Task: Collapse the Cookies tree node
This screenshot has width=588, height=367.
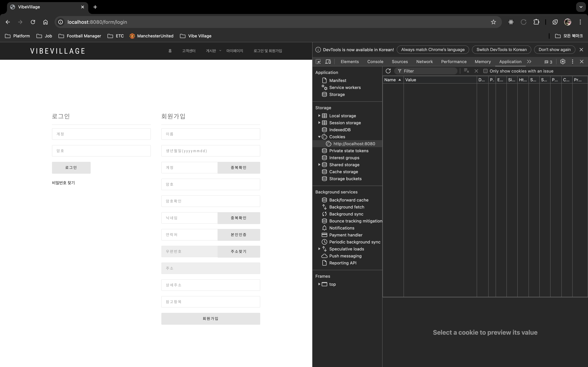Action: (x=319, y=137)
